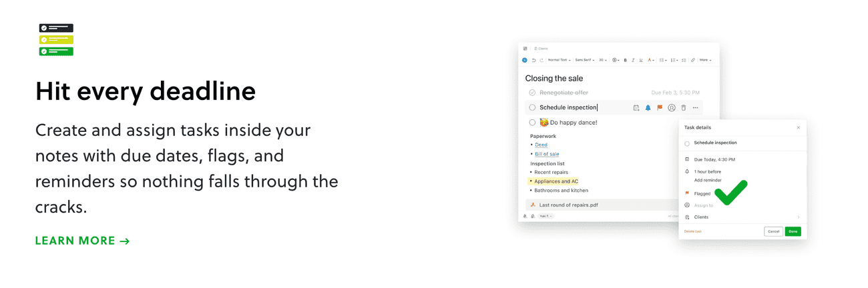The height and width of the screenshot is (288, 868).
Task: Open the three-dot more actions for task
Action: [x=695, y=107]
